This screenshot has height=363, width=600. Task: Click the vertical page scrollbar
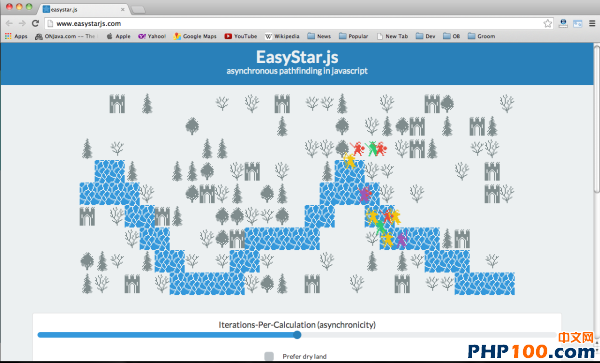pyautogui.click(x=597, y=119)
